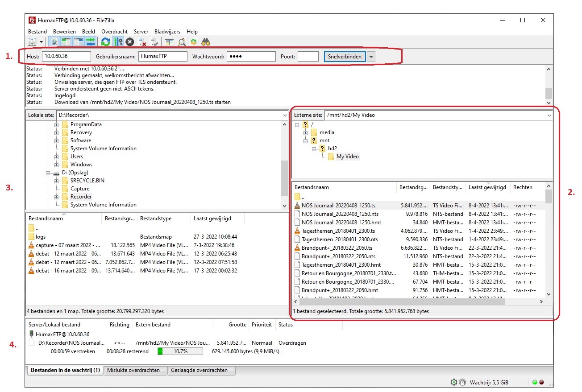This screenshot has height=392, width=582.
Task: Click the Snelverbinden button
Action: 345,57
